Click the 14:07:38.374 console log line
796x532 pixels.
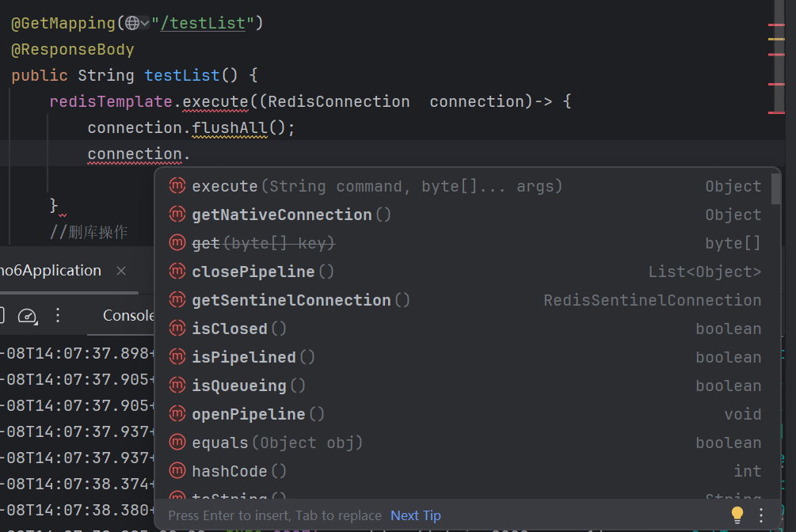click(x=77, y=484)
